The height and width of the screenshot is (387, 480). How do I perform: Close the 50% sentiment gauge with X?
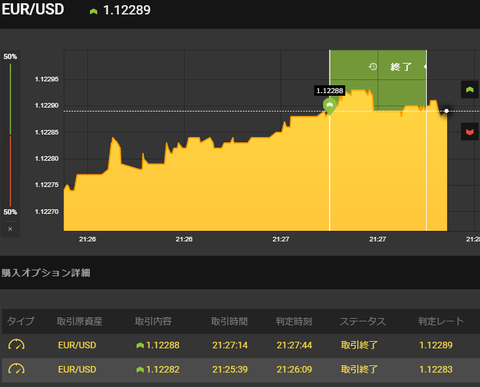coord(10,229)
